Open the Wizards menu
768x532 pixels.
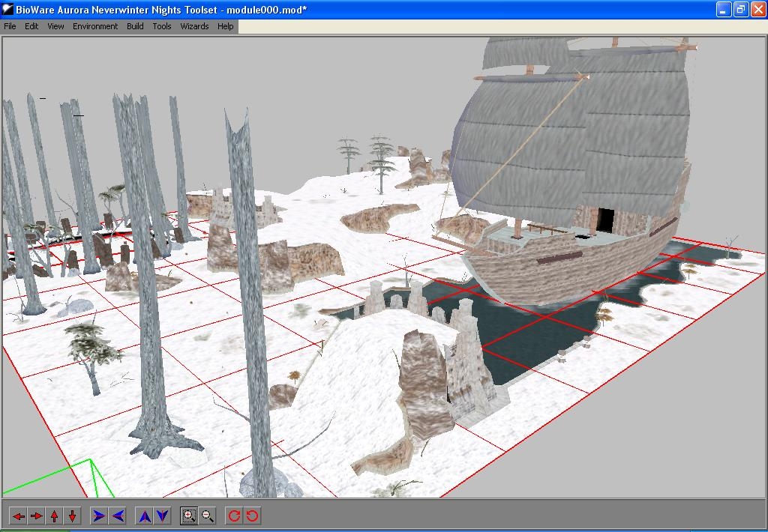[194, 26]
